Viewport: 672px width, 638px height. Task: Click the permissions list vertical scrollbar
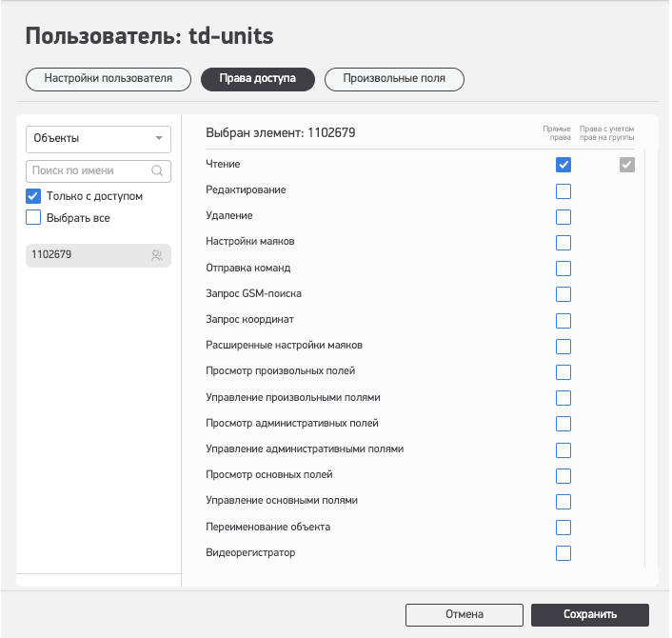(645, 359)
